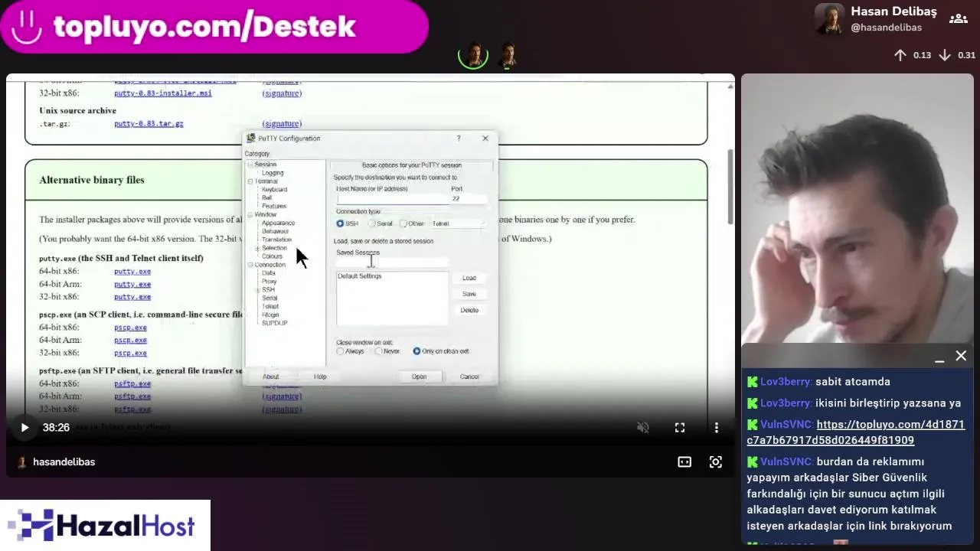980x551 pixels.
Task: Select Colours in the PuTTY category tree
Action: (272, 256)
